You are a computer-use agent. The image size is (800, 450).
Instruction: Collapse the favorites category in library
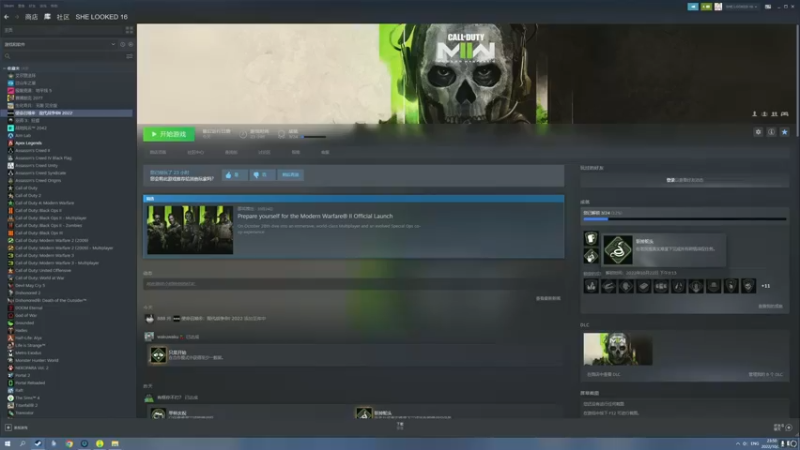(5, 68)
